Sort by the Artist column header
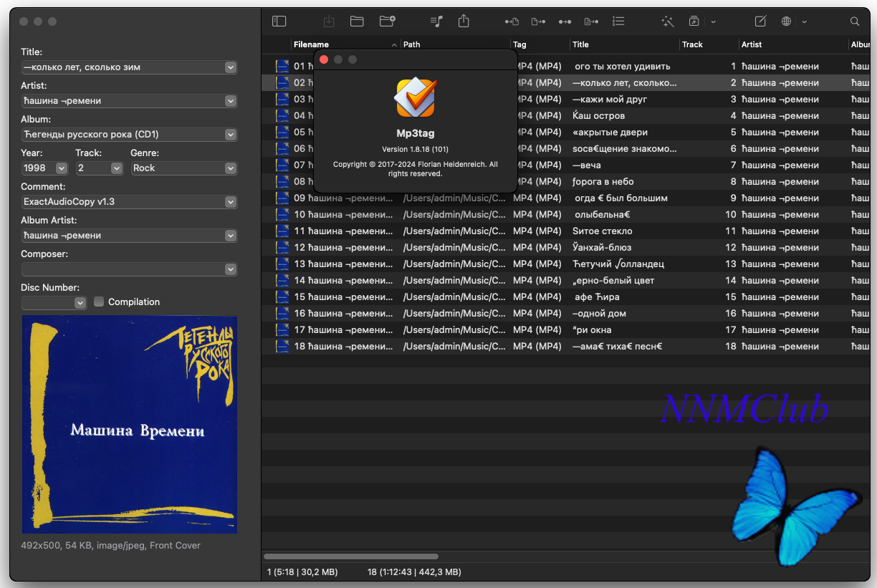Viewport: 877px width, 588px height. click(x=793, y=44)
